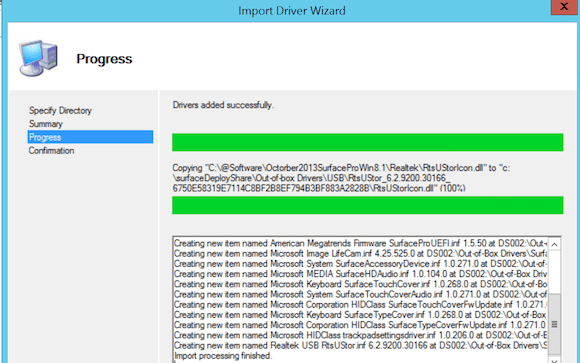Viewport: 580px width, 363px height.
Task: Click the SurfaceAccessoryDevice.inf log line
Action: (361, 264)
